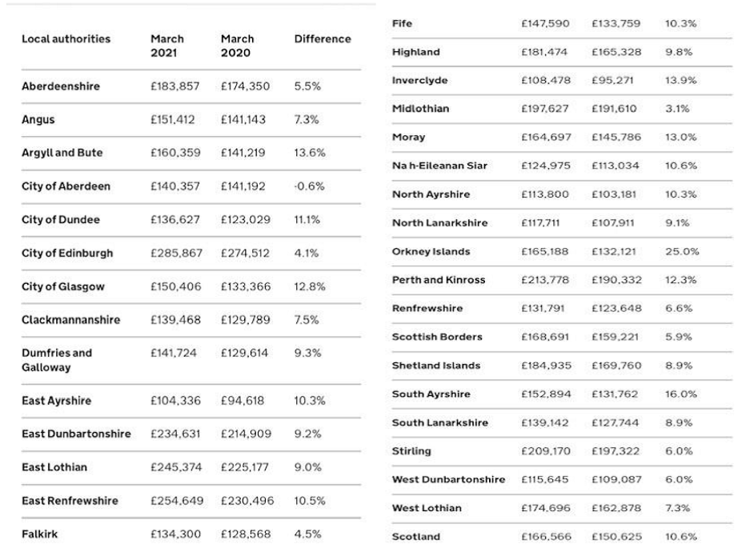
Task: Select Orkney Islands 25.0% difference value
Action: click(x=682, y=251)
